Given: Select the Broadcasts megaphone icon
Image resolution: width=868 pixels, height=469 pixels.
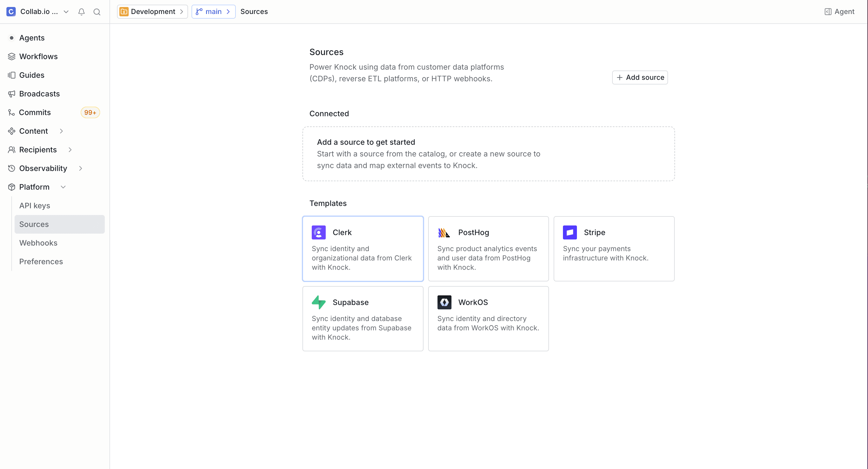Looking at the screenshot, I should [x=12, y=94].
